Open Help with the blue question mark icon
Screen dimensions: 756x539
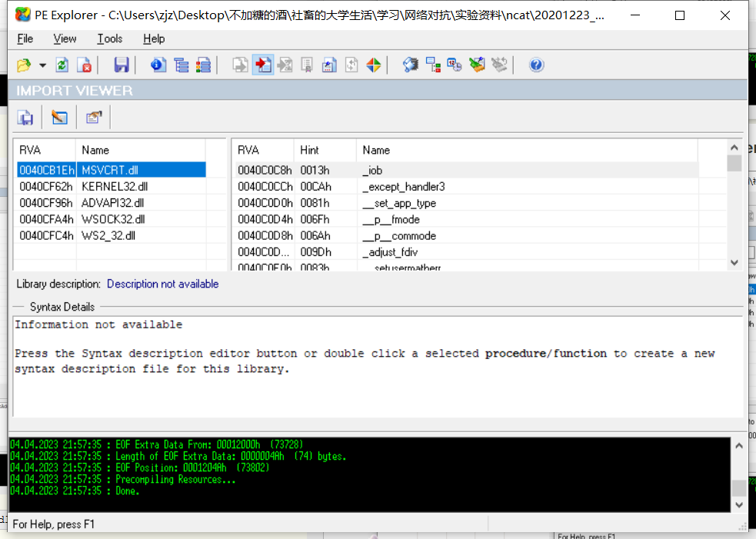[536, 65]
